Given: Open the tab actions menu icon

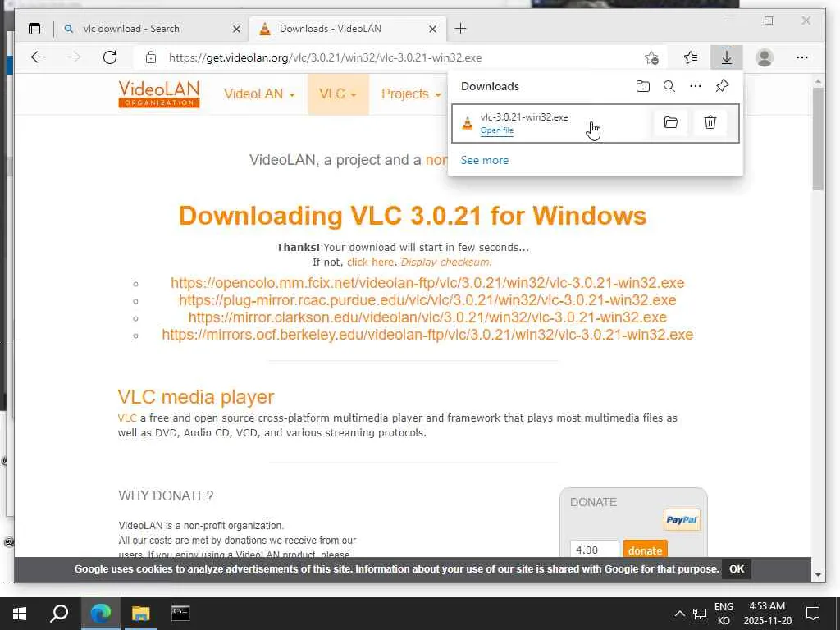Looking at the screenshot, I should [34, 29].
